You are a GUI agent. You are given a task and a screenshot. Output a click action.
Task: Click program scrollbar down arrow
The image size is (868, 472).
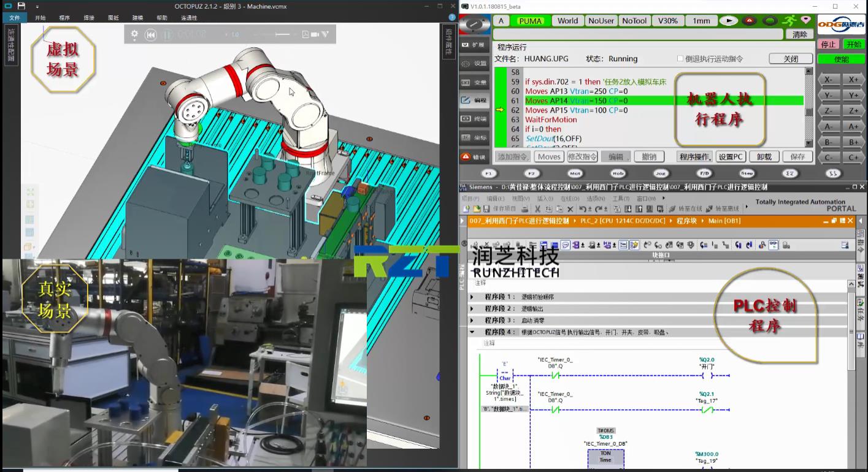click(x=808, y=143)
